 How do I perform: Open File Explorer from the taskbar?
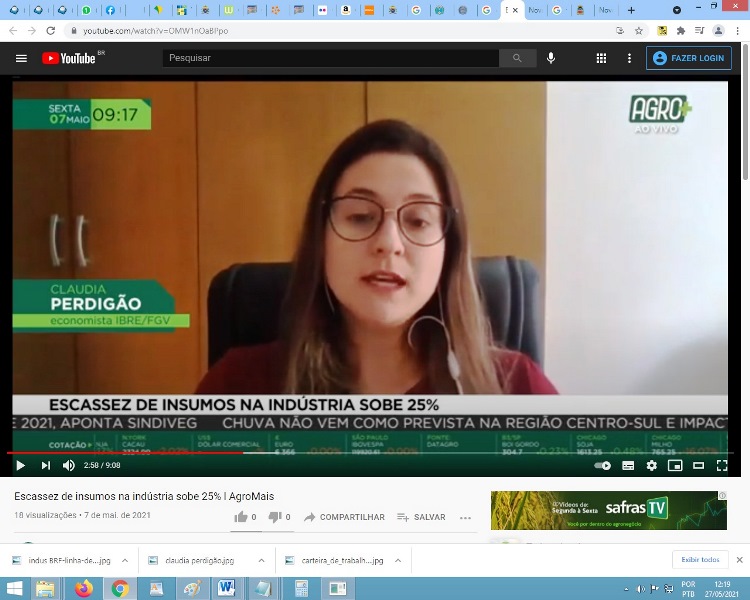point(45,589)
